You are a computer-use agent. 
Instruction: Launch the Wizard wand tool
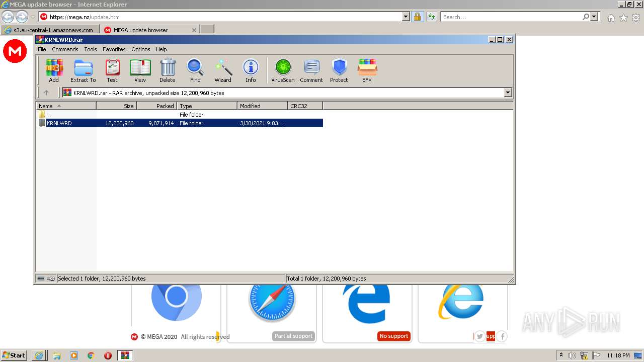click(x=223, y=70)
